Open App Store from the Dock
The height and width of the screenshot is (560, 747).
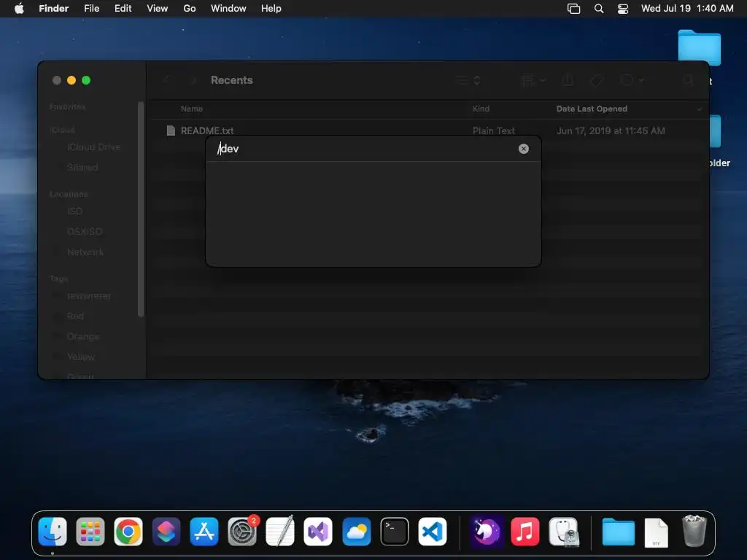[x=204, y=532]
